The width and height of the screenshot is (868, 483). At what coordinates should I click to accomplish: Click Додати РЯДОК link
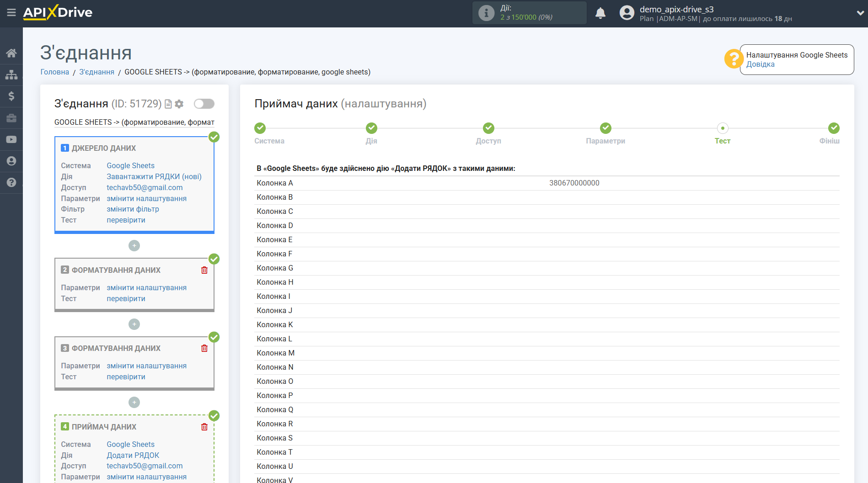[x=133, y=455]
